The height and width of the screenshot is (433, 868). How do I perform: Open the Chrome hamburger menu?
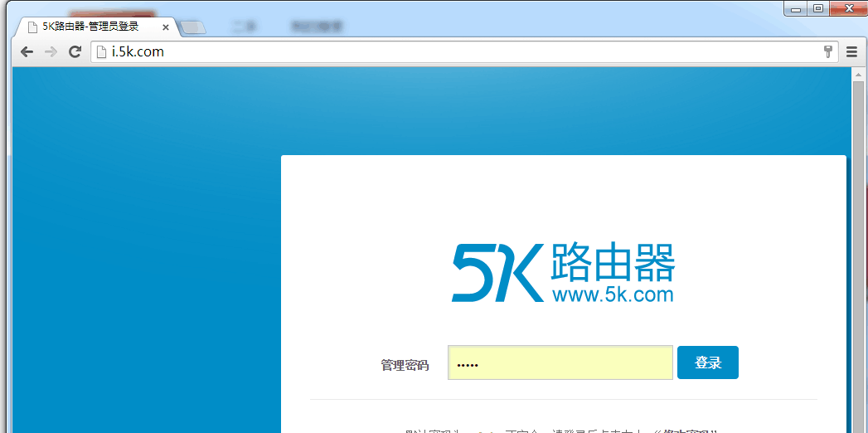(x=852, y=52)
